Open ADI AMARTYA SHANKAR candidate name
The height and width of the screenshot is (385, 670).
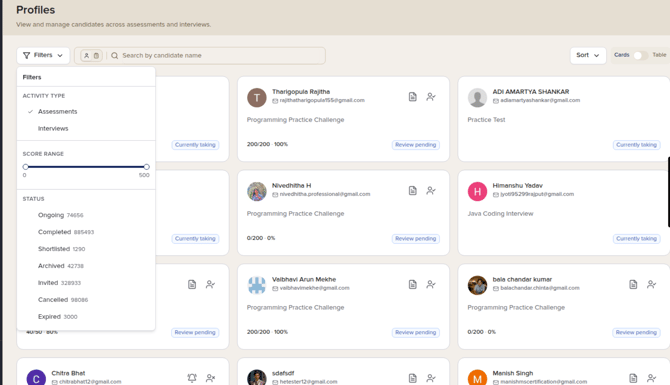(531, 91)
